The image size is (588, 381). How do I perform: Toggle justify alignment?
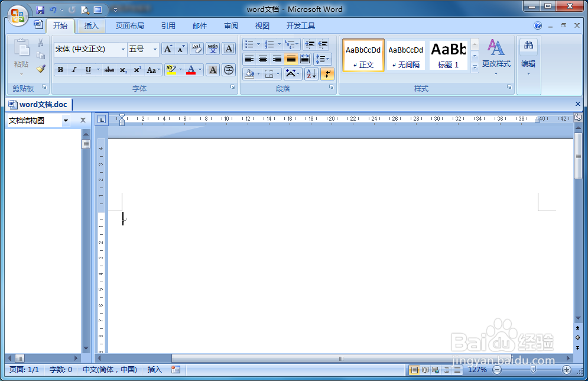291,59
